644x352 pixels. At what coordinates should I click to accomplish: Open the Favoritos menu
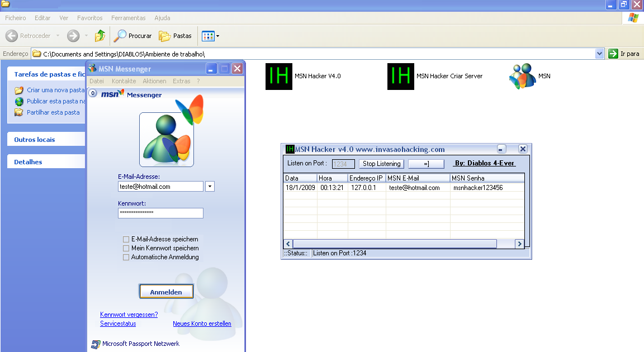pos(90,18)
